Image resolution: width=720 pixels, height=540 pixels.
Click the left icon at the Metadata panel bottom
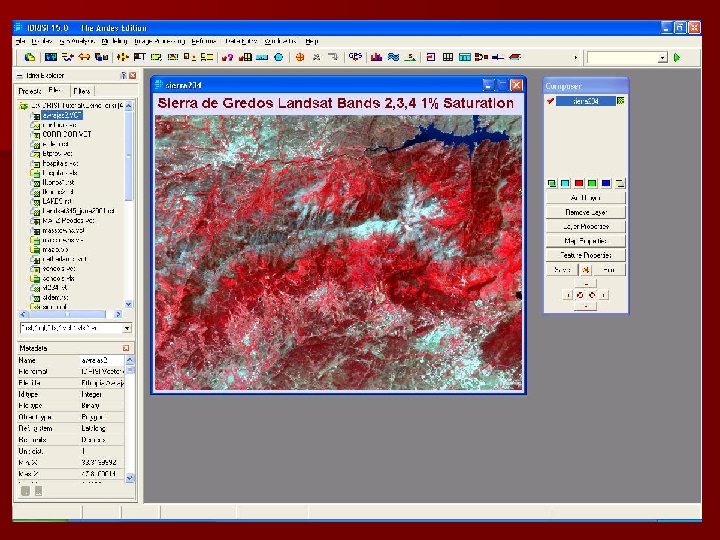pos(26,491)
